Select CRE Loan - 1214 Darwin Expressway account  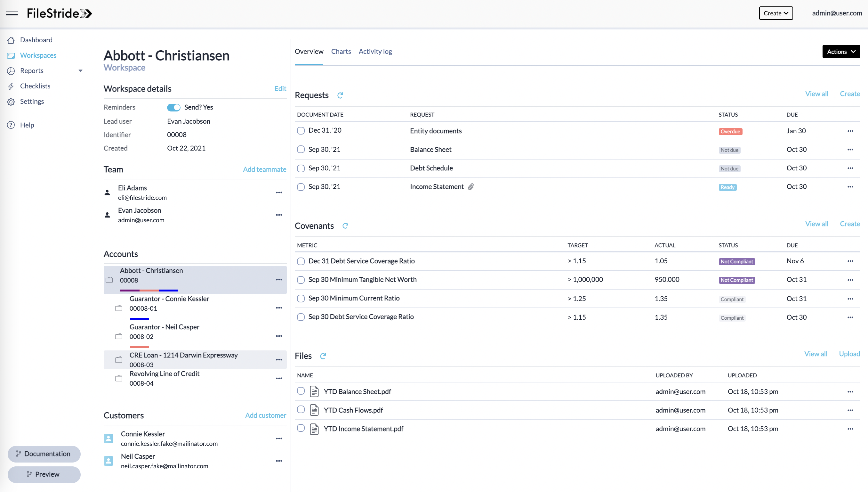pos(183,356)
